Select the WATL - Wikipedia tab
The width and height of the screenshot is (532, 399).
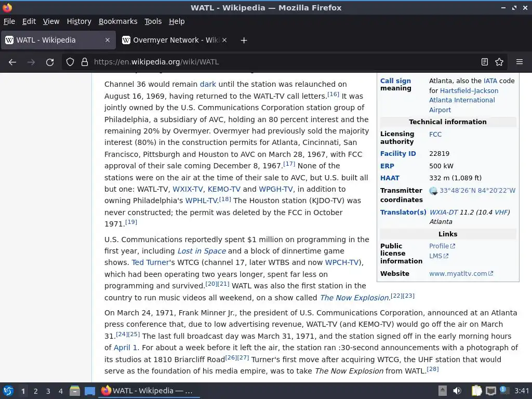tap(58, 40)
